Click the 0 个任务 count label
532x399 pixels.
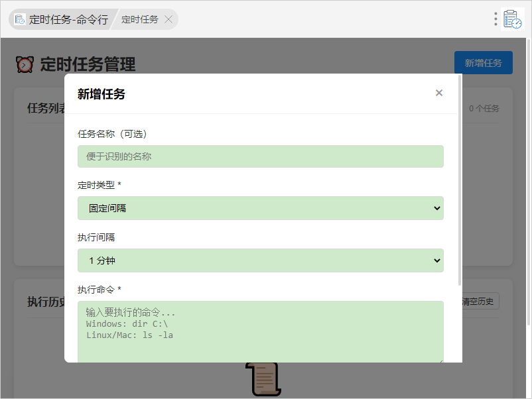484,109
